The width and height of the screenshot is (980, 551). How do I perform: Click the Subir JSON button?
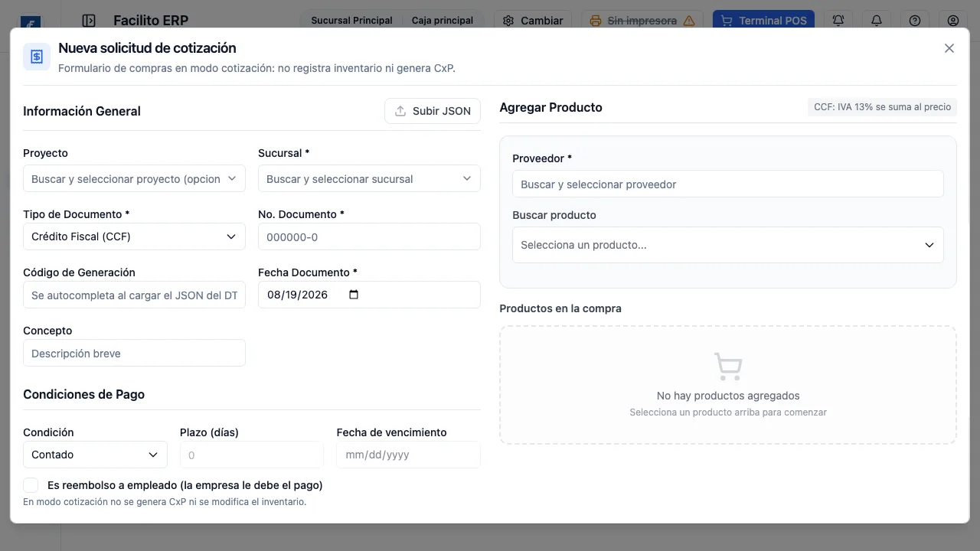tap(433, 111)
